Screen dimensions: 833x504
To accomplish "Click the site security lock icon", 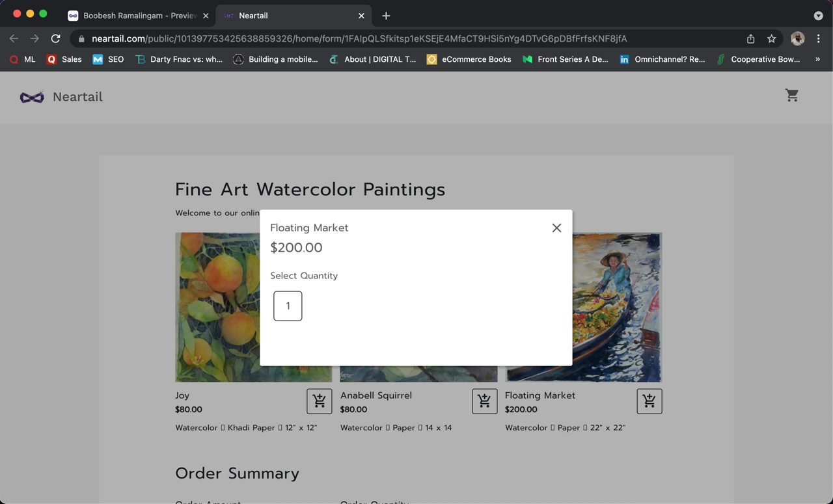I will click(81, 39).
